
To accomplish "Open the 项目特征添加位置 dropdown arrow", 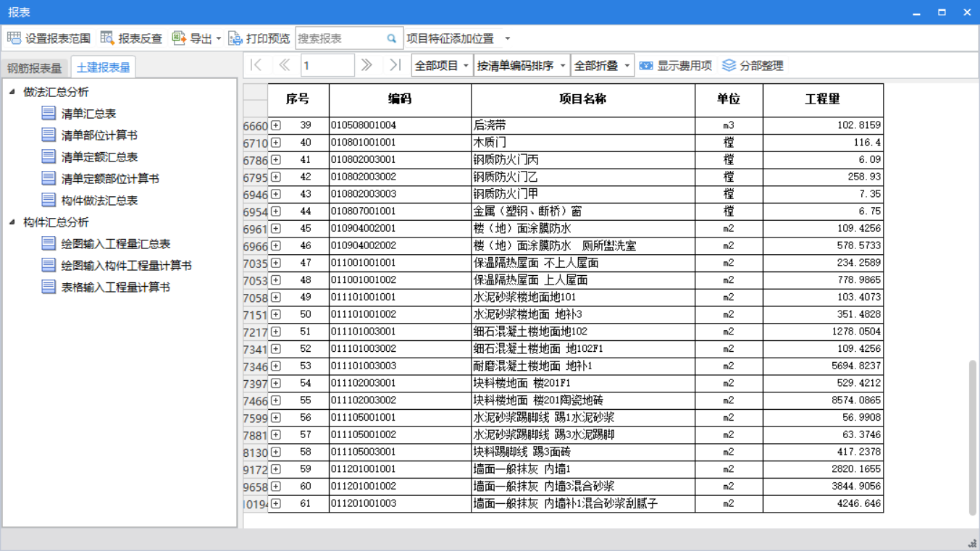I will coord(507,38).
